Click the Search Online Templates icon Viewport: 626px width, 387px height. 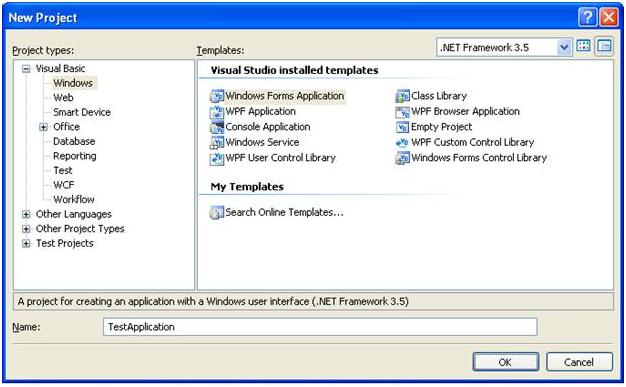217,212
